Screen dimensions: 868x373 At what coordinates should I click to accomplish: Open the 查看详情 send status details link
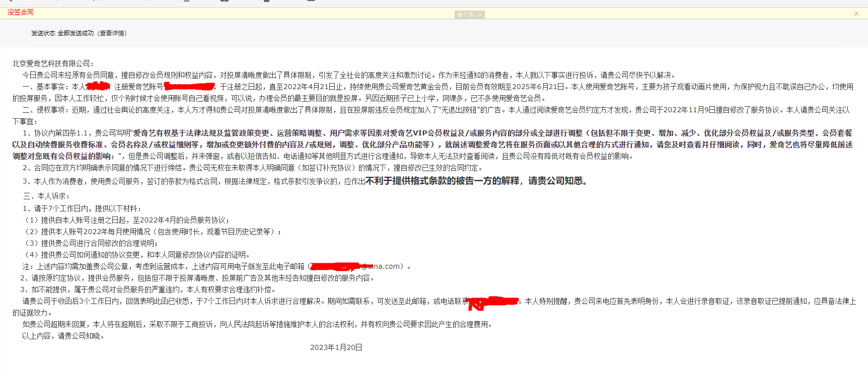point(112,33)
